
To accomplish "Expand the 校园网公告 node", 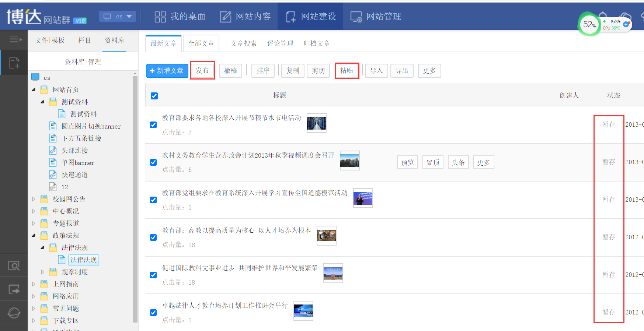I will 34,199.
